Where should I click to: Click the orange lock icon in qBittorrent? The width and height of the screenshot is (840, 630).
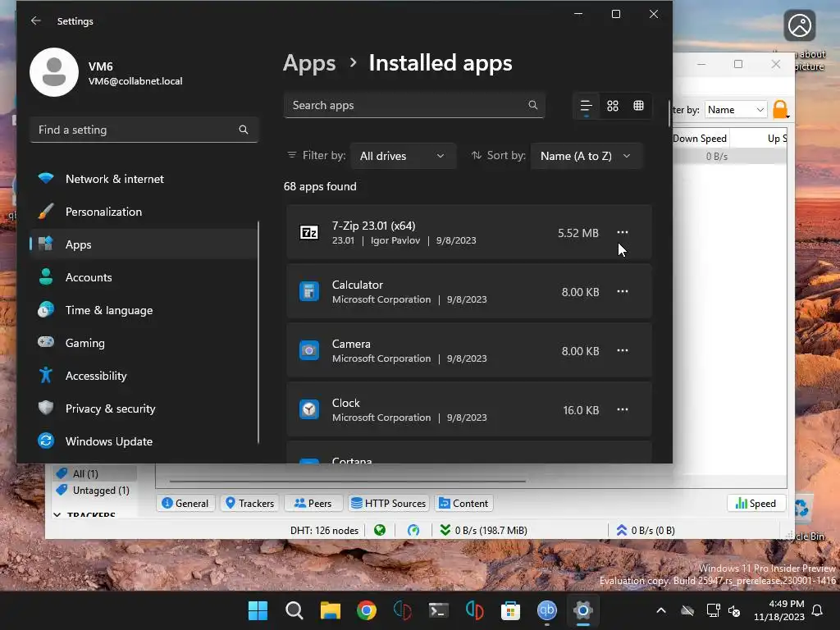pyautogui.click(x=781, y=109)
